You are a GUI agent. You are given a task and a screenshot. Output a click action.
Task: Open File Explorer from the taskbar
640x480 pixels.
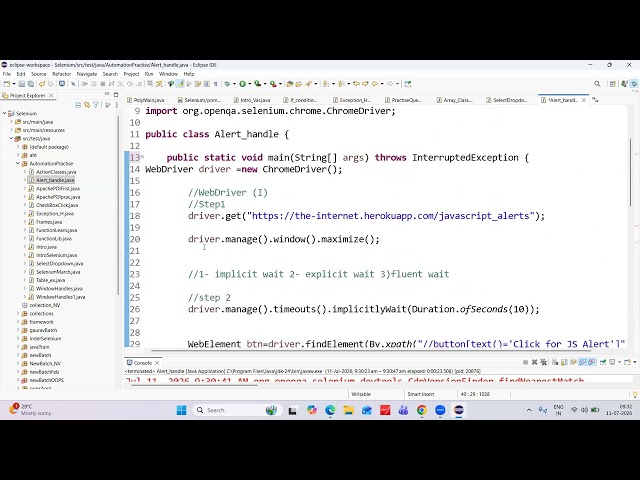tap(348, 410)
